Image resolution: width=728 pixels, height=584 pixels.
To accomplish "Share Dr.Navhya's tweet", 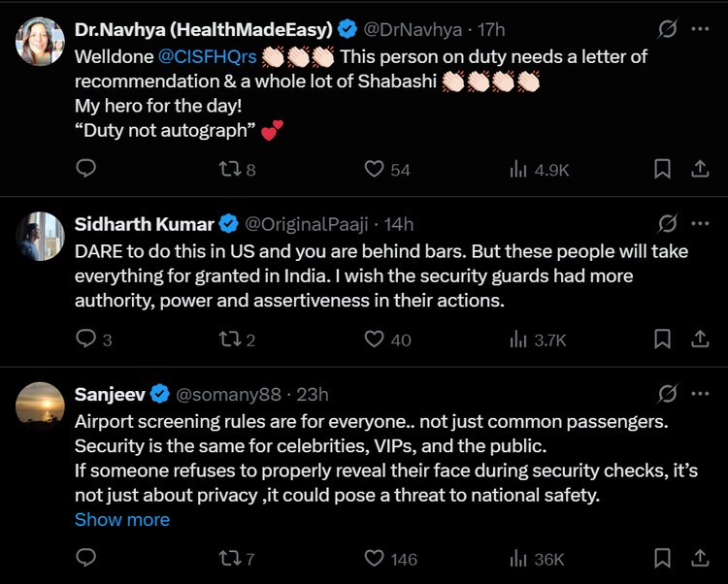I will (699, 169).
